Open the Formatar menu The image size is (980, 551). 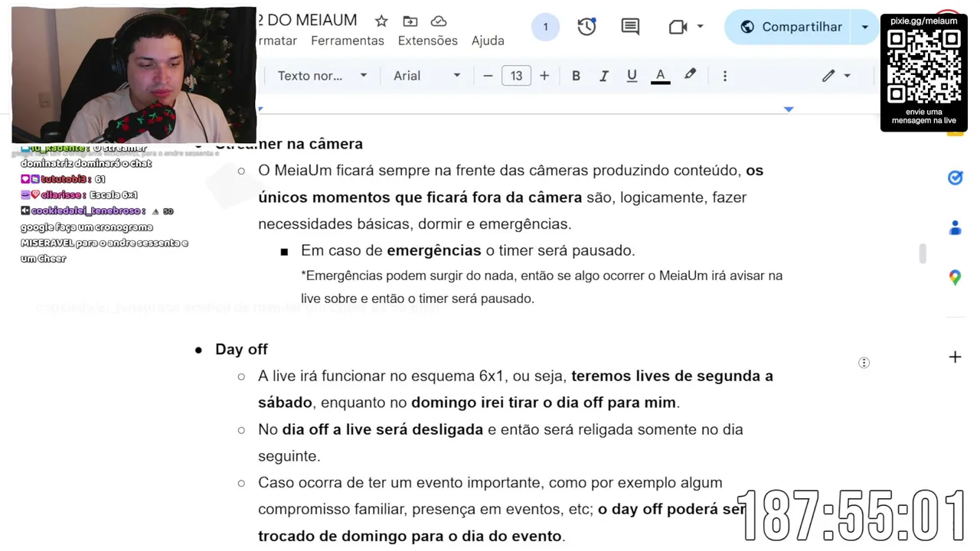[277, 41]
